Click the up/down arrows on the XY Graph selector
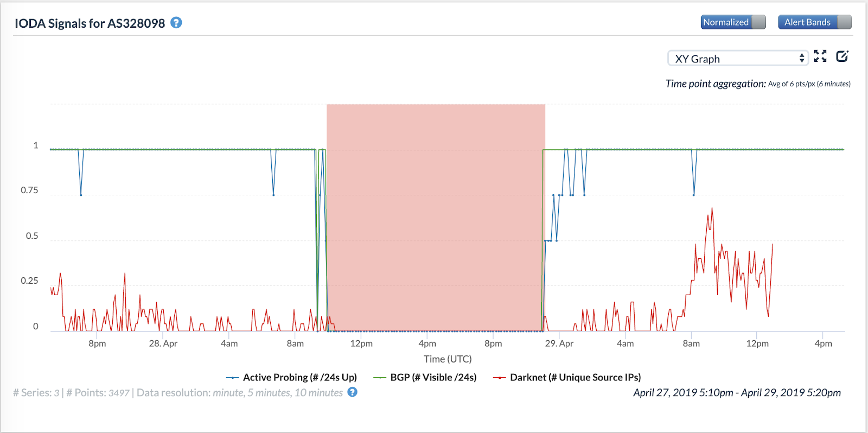This screenshot has height=433, width=868. click(x=802, y=59)
